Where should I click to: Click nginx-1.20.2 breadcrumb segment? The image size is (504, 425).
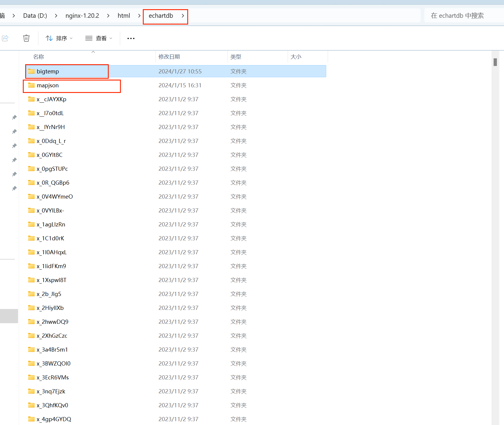click(82, 16)
